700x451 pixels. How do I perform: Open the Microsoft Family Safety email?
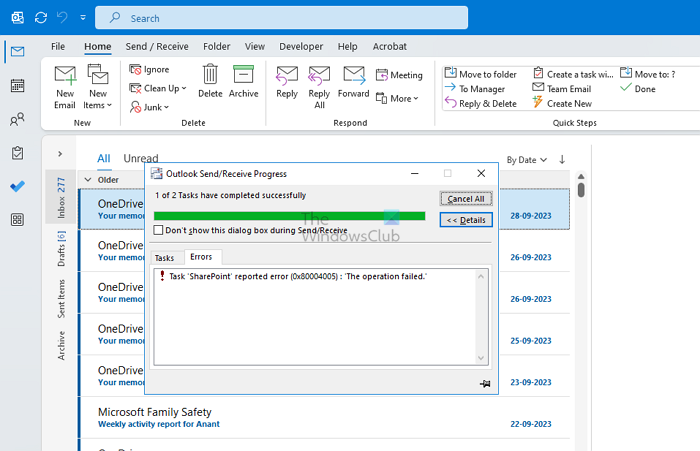(x=325, y=418)
